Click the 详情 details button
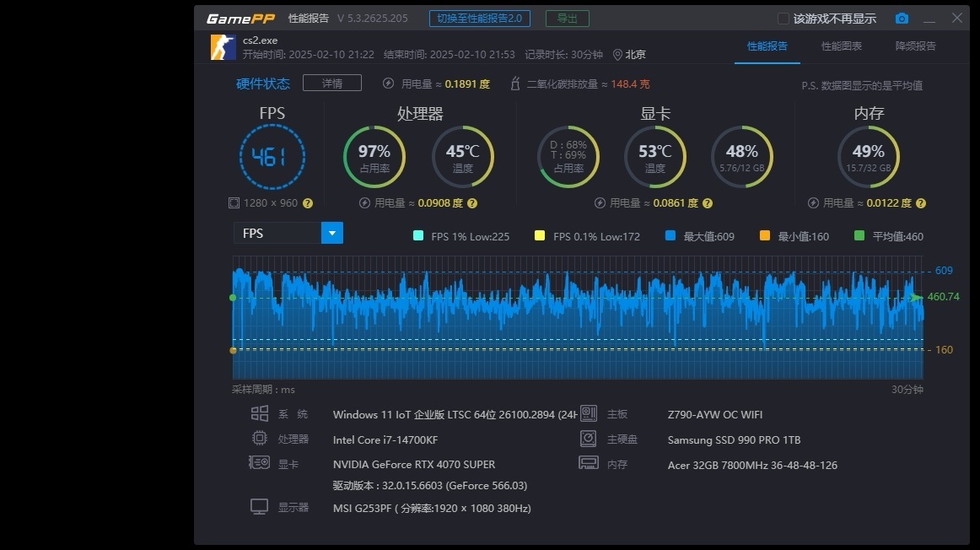 (x=332, y=84)
